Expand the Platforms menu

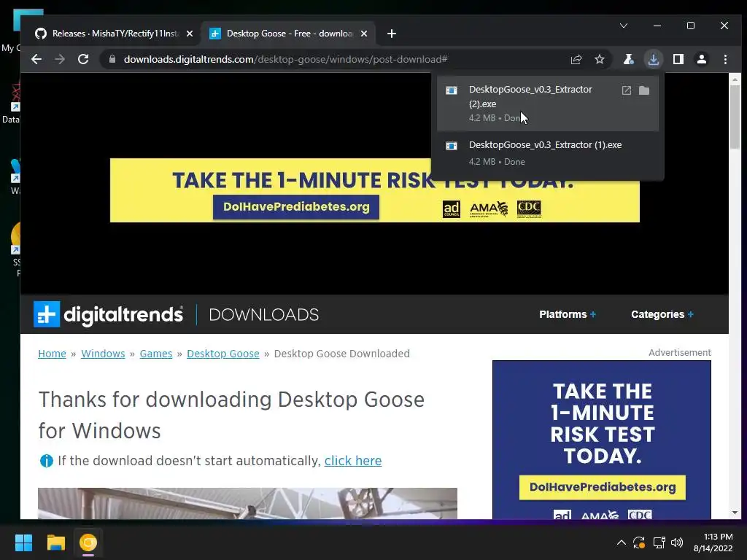coord(568,314)
